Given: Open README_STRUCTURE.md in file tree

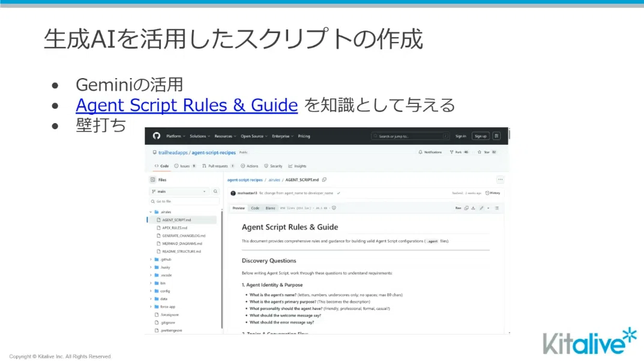Looking at the screenshot, I should click(x=181, y=251).
